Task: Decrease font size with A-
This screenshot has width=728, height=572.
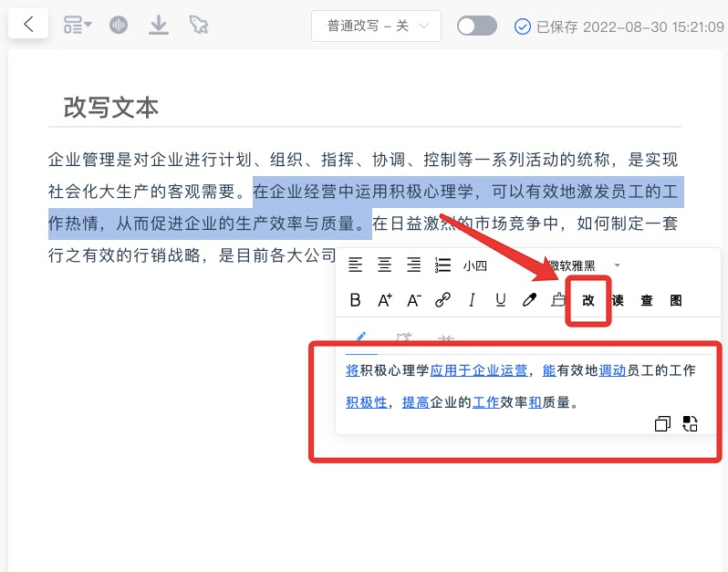Action: 414,300
